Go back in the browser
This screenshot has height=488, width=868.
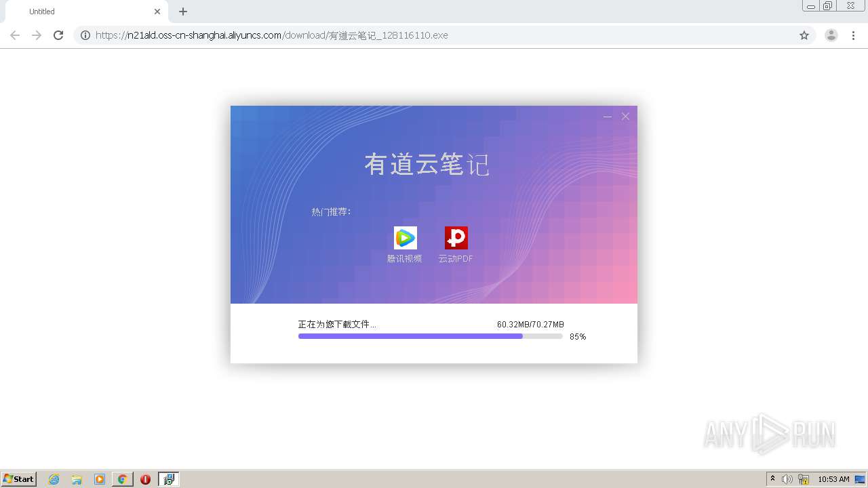click(x=15, y=35)
